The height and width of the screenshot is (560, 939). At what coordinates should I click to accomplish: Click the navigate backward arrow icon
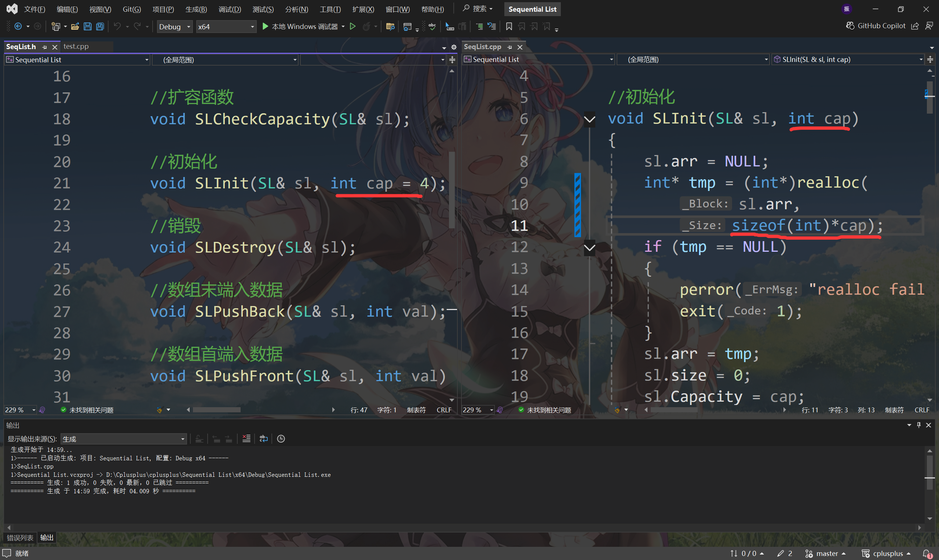click(18, 26)
